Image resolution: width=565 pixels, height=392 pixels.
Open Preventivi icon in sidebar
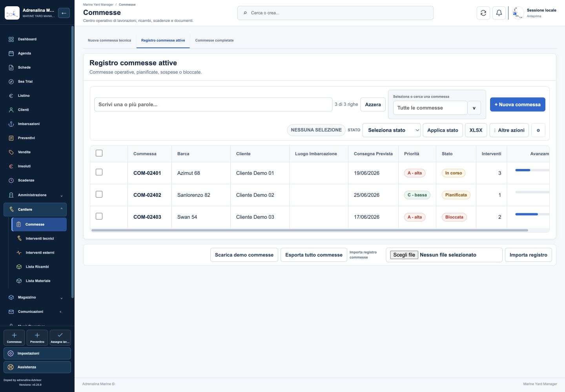click(x=11, y=138)
